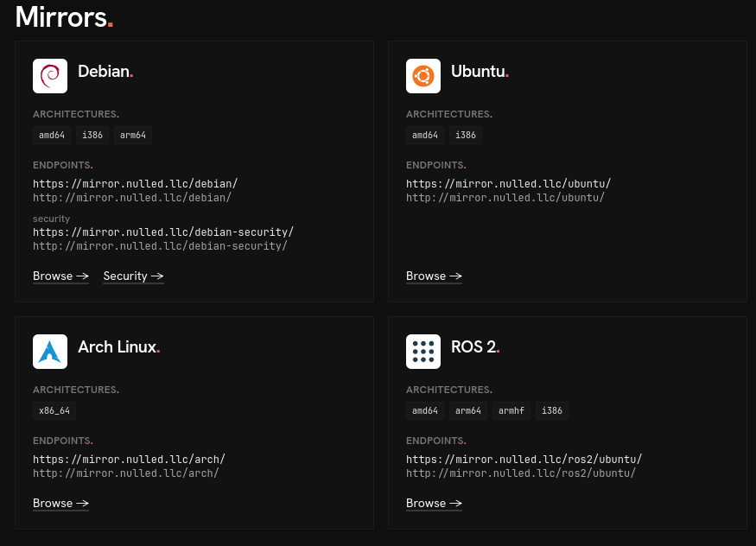The height and width of the screenshot is (546, 756).
Task: Select https://mirror.nulled.llc/debian-security/ endpoint
Action: point(163,232)
